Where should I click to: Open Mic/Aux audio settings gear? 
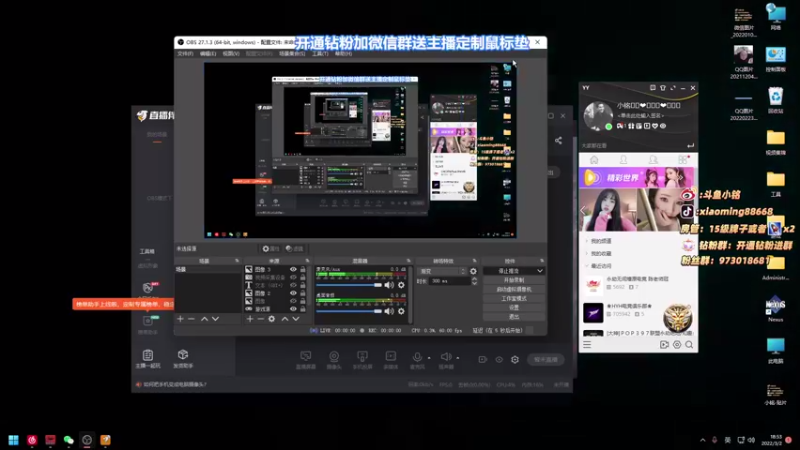402,285
